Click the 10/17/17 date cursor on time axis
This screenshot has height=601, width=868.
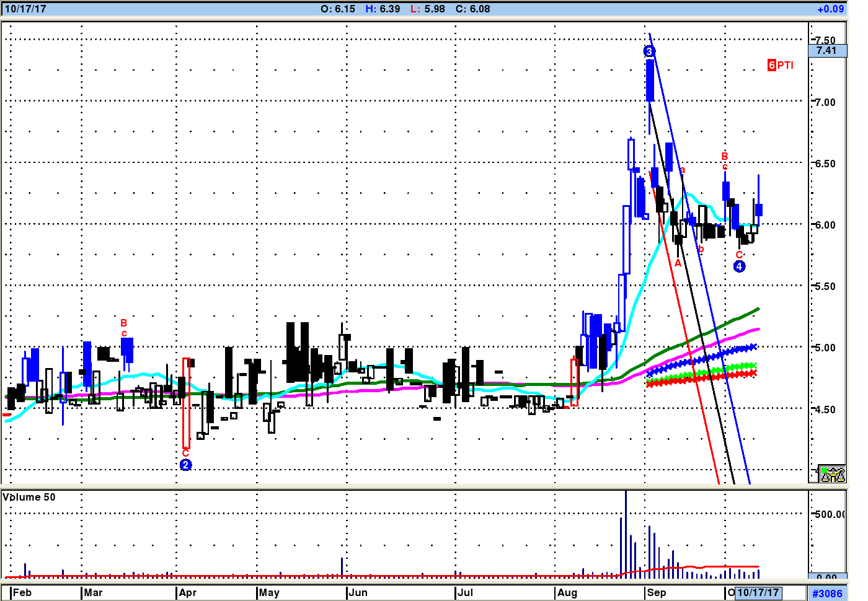(x=758, y=592)
